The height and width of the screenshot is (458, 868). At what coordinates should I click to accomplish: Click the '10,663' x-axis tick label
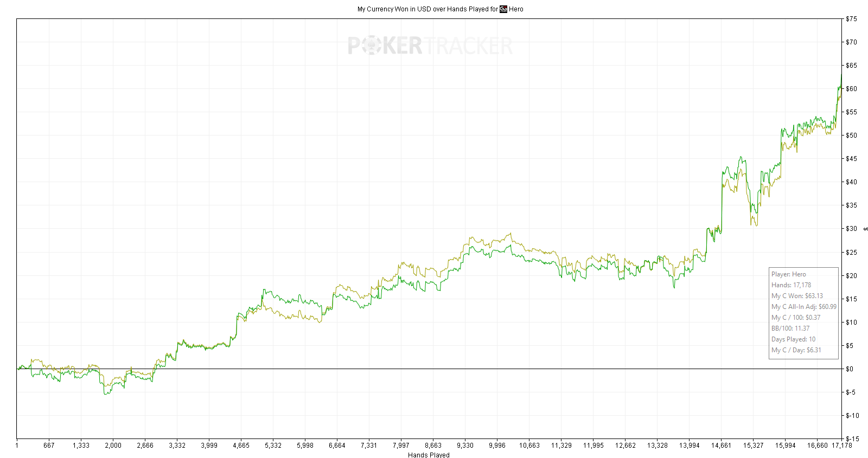pos(529,446)
